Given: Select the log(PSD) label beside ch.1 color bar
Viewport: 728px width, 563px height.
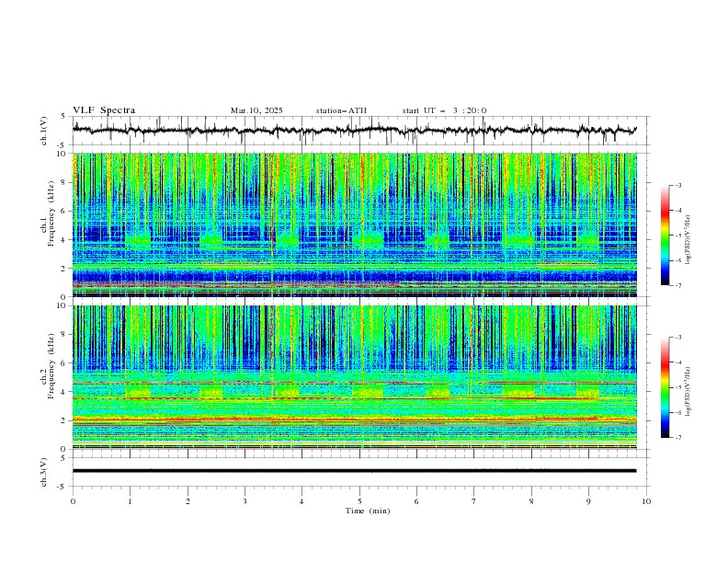Looking at the screenshot, I should coord(688,240).
